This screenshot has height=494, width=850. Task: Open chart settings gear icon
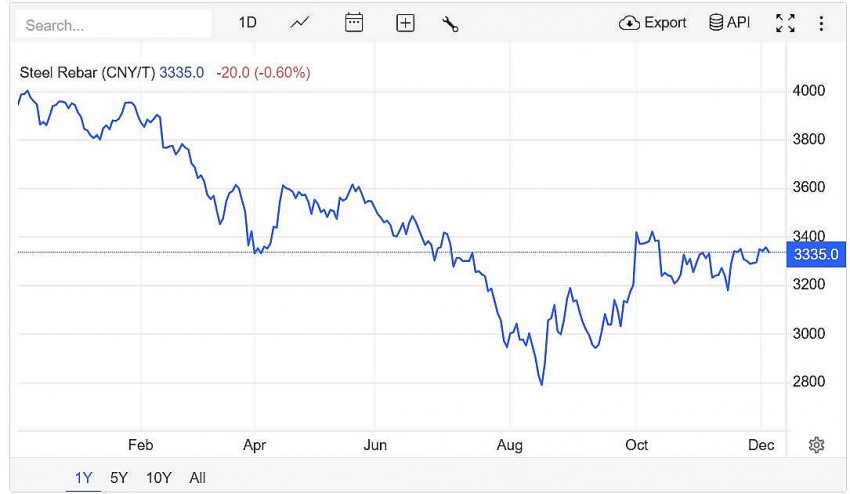tap(816, 445)
